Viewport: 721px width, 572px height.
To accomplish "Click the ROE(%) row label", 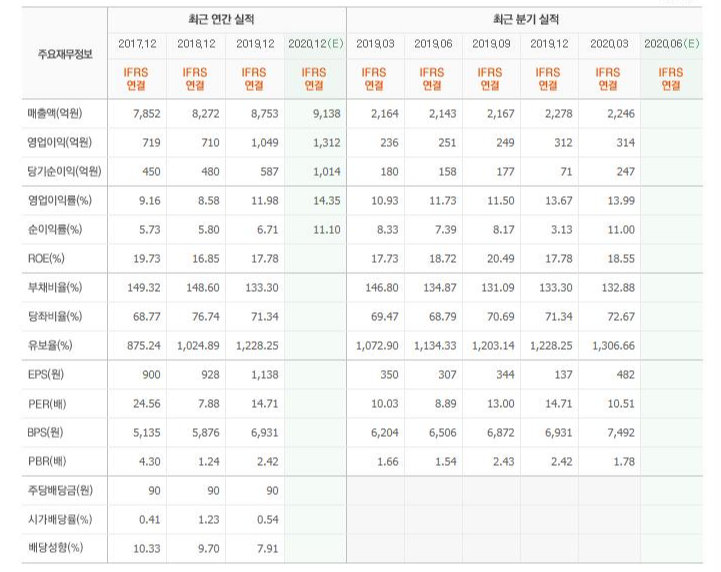I will [x=46, y=258].
